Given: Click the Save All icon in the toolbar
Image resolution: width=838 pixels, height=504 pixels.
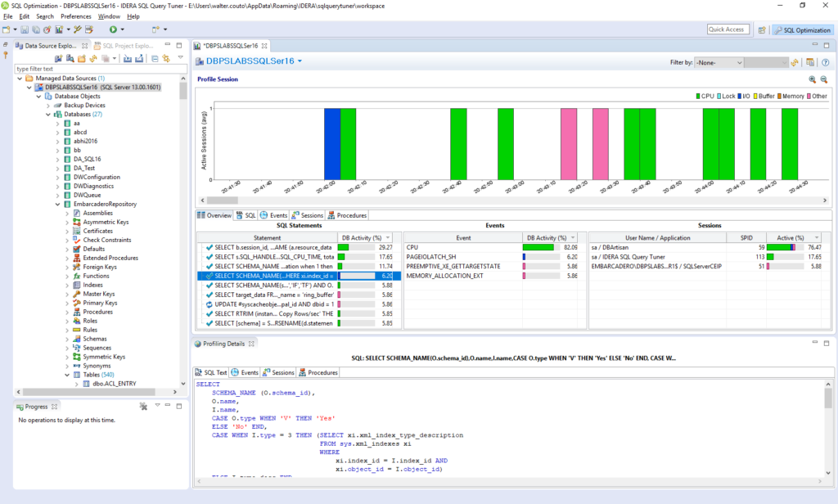Looking at the screenshot, I should (36, 30).
